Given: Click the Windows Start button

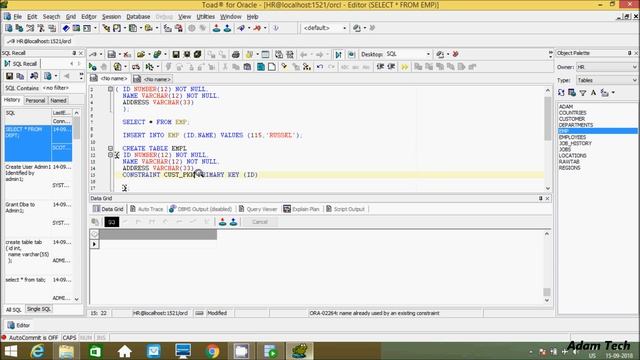Looking at the screenshot, I should click(x=11, y=351).
